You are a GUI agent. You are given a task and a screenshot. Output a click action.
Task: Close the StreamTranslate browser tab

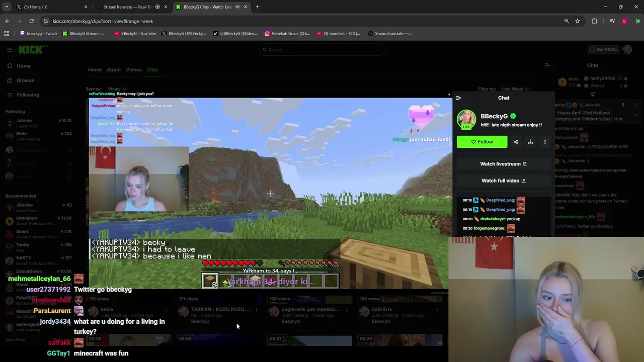(x=166, y=7)
